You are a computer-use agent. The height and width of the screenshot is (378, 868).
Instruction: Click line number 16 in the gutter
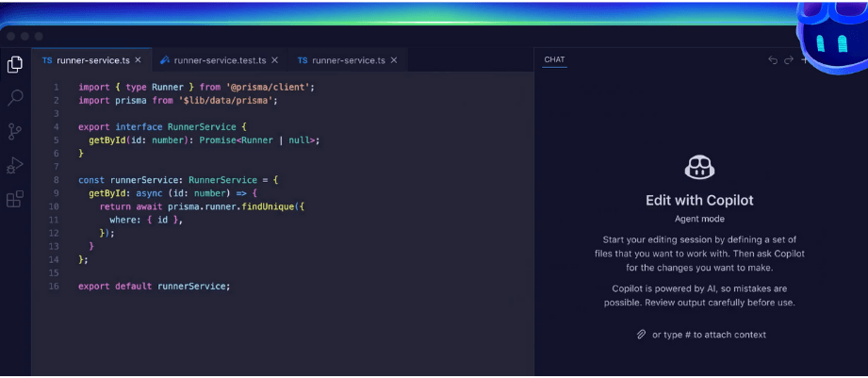tap(56, 287)
